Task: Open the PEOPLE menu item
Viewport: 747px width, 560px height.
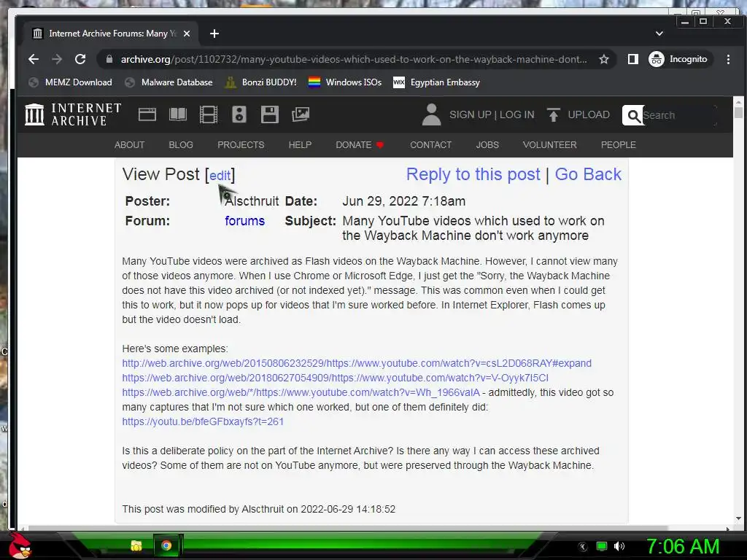Action: [618, 145]
